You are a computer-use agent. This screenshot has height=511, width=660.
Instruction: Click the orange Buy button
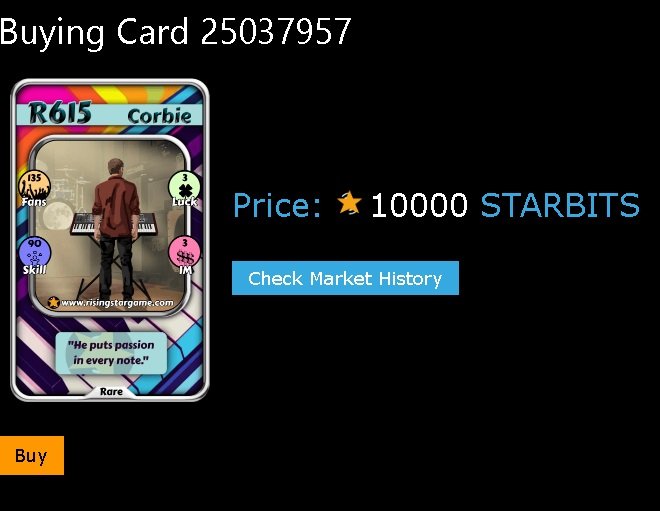coord(32,455)
